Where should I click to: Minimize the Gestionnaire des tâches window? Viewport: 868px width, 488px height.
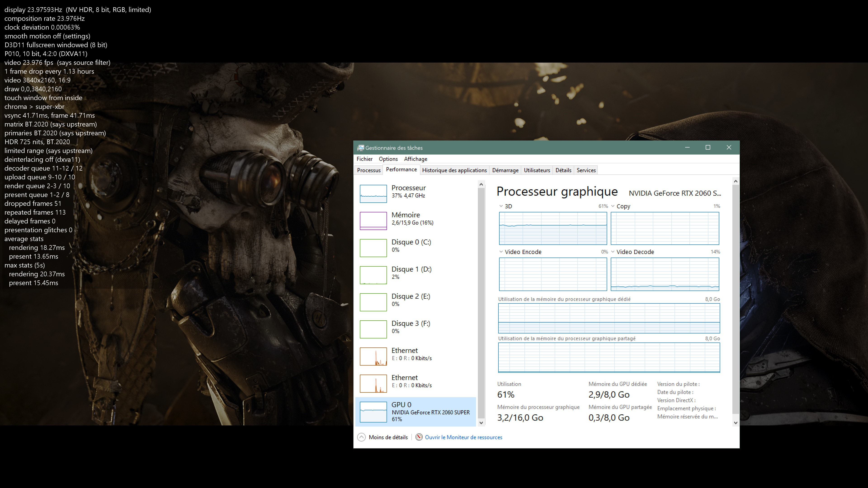(x=687, y=148)
